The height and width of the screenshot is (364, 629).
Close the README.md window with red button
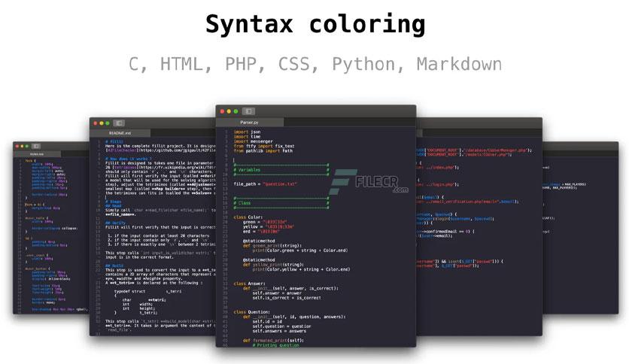point(96,123)
